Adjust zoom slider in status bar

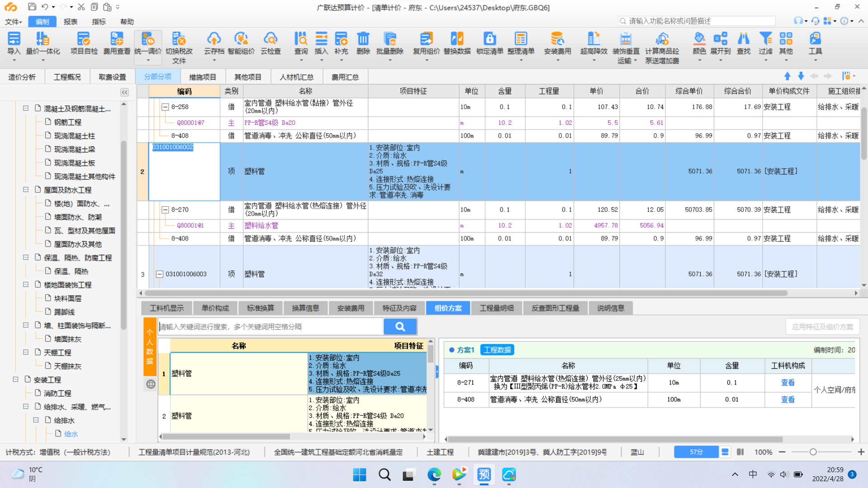pos(812,452)
